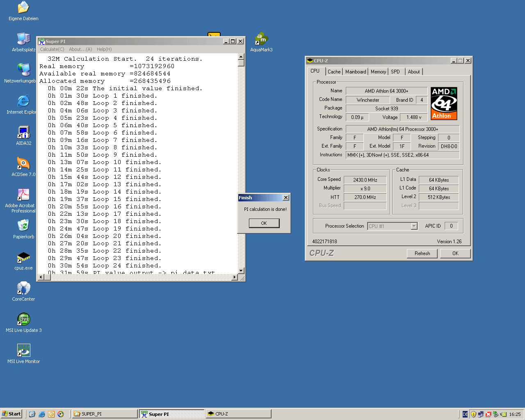
Task: Switch to SUPER_PI folder taskbar button
Action: coord(105,414)
